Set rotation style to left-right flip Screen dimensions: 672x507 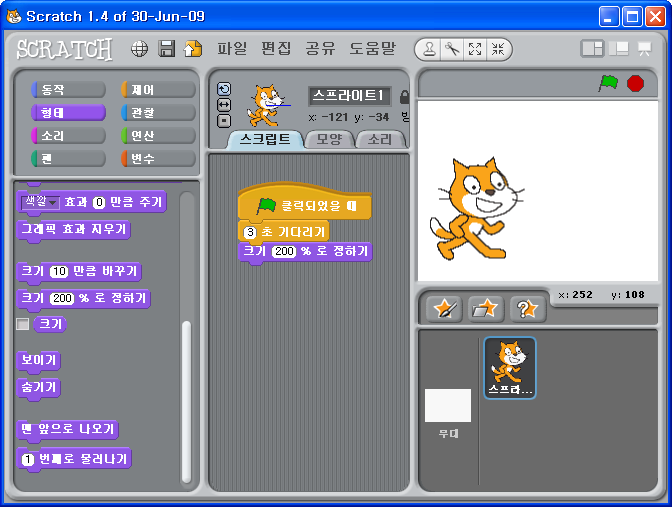(x=224, y=105)
